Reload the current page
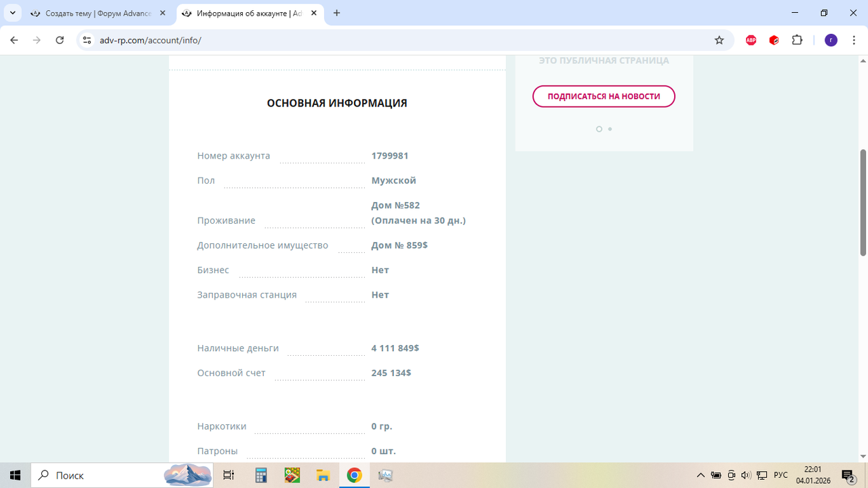 pyautogui.click(x=60, y=40)
